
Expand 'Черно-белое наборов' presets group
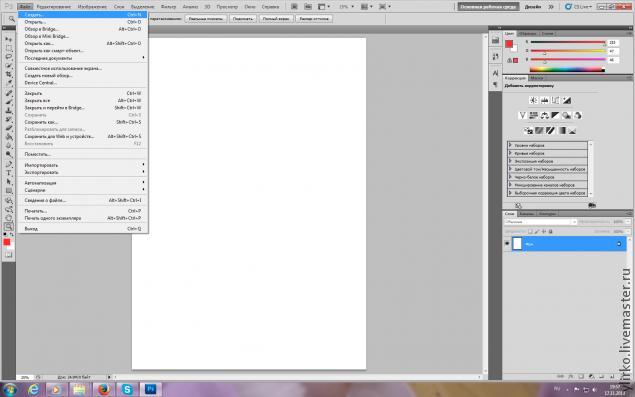point(511,177)
